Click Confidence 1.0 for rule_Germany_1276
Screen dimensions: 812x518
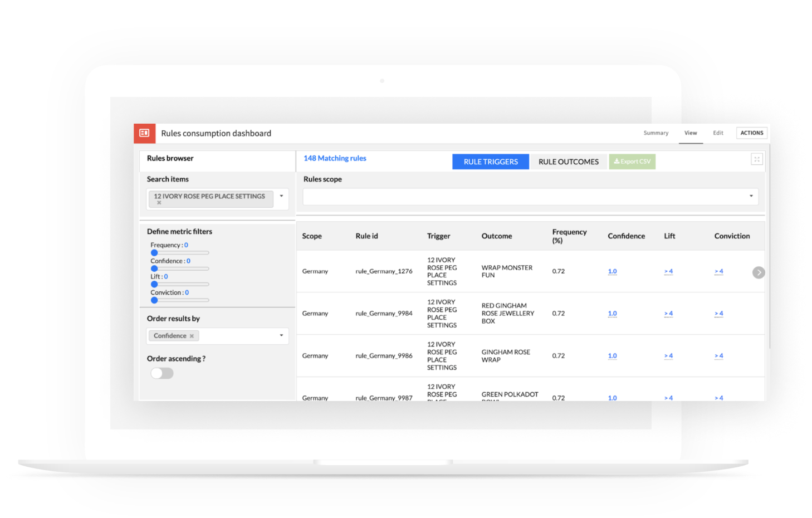(x=612, y=271)
